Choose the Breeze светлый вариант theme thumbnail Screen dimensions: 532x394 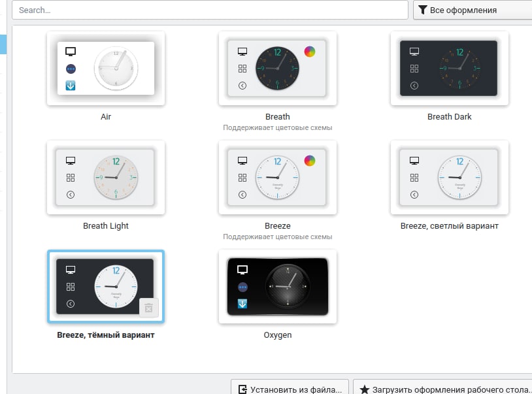[x=449, y=177]
